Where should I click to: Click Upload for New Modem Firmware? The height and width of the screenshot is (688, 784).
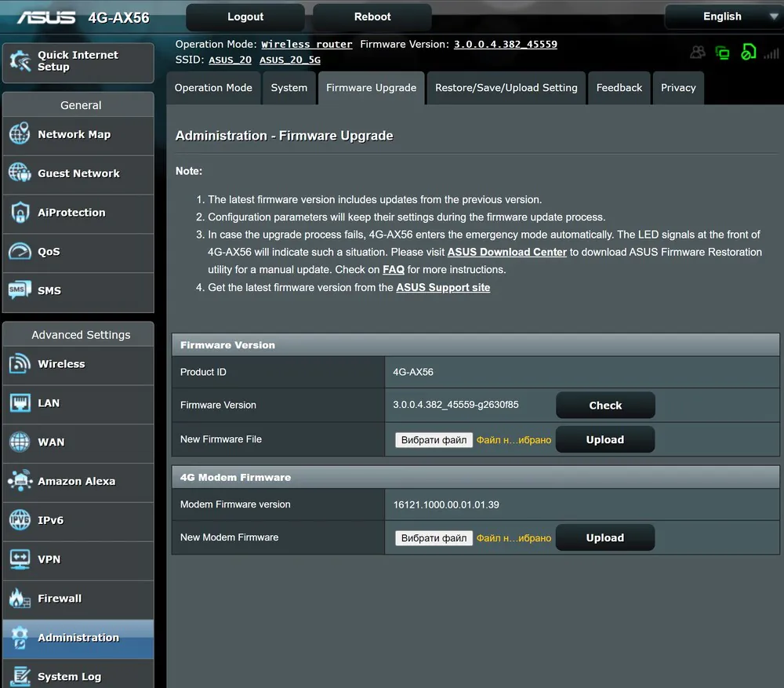605,537
